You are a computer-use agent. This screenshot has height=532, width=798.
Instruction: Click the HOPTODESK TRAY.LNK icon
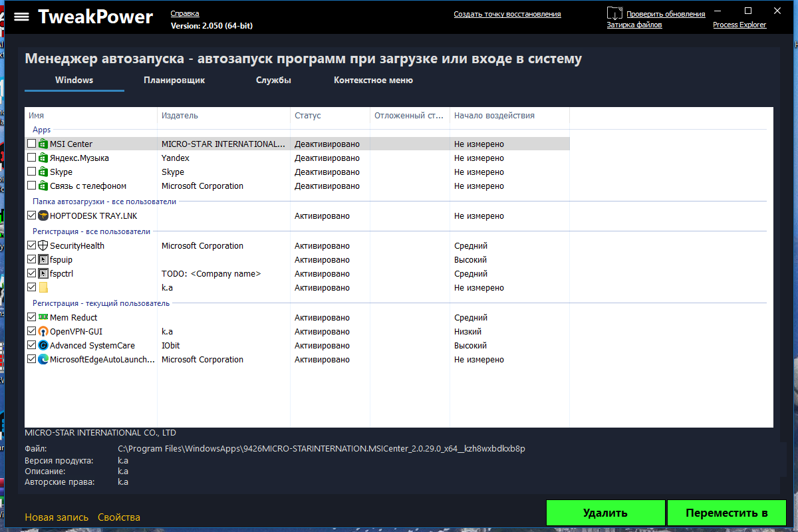43,216
